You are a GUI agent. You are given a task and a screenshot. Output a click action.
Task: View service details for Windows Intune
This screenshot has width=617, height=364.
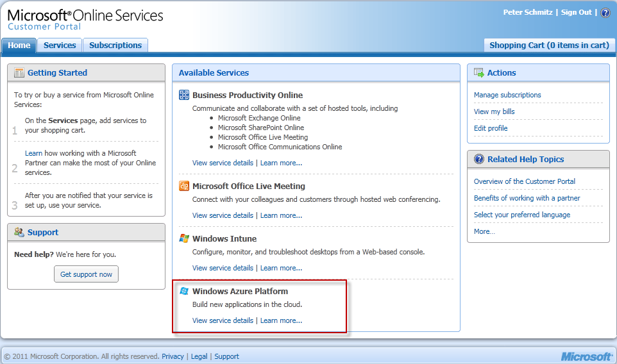223,268
